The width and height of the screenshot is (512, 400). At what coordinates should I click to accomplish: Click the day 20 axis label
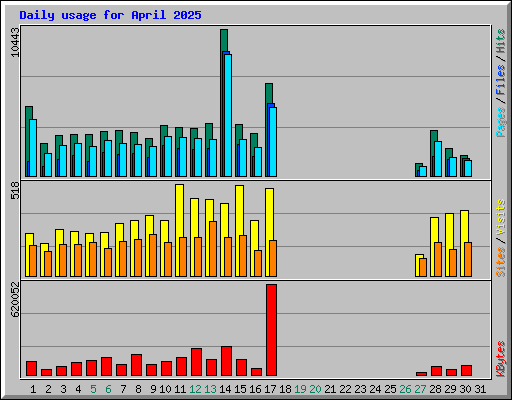[315, 389]
